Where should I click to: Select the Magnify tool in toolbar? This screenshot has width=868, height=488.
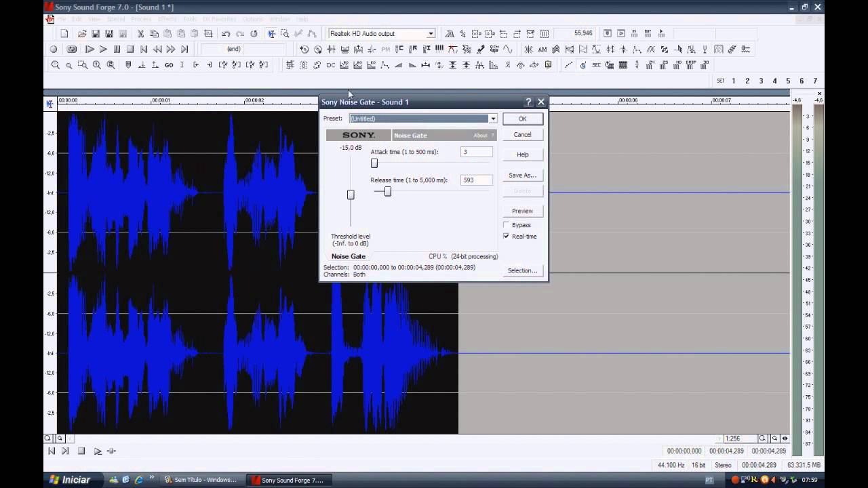click(x=285, y=33)
